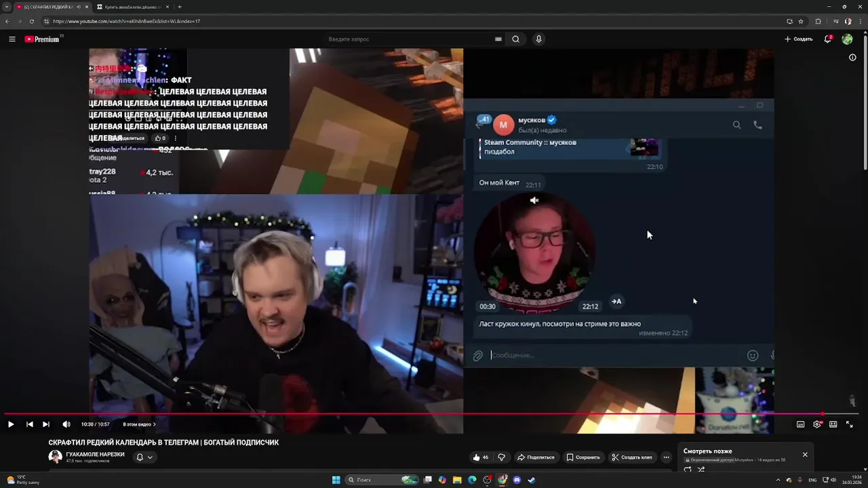Open tab search dropdown chevron
868x488 pixels.
click(x=7, y=7)
